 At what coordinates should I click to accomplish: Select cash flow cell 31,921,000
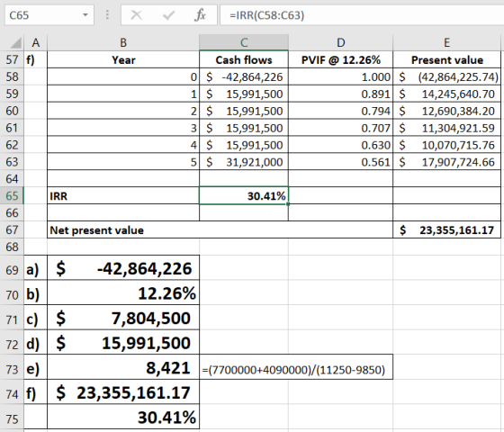pyautogui.click(x=244, y=162)
